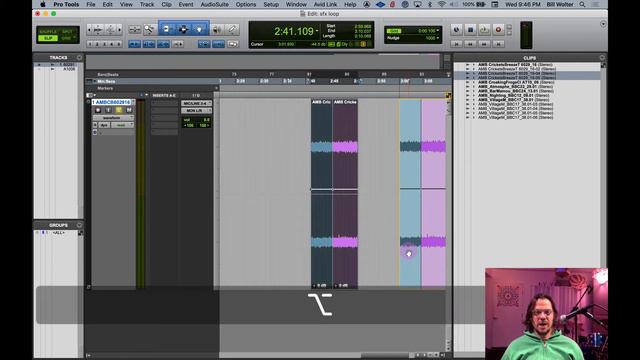Open the track output path selector

coord(196,111)
